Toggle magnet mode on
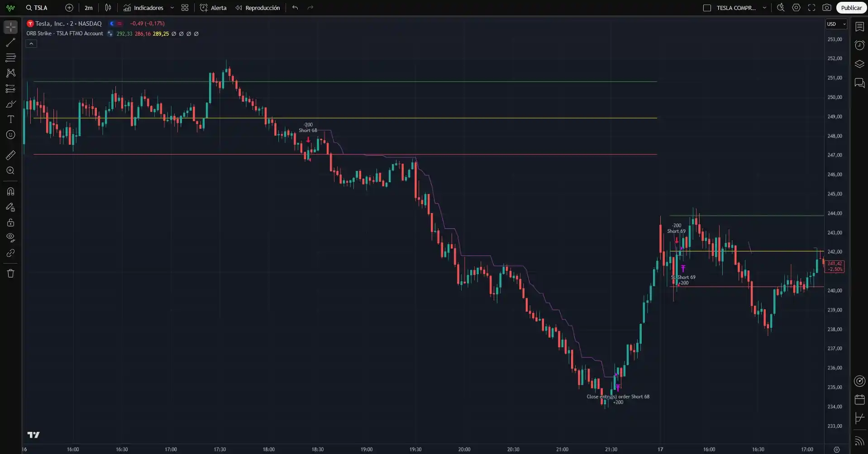Image resolution: width=868 pixels, height=454 pixels. click(10, 192)
